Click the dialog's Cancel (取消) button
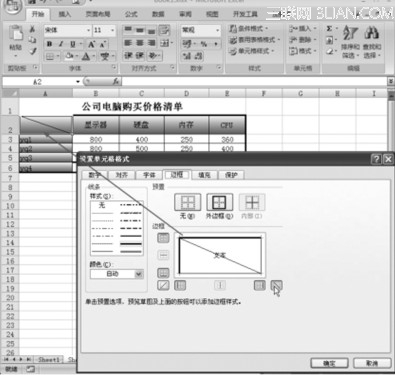Viewport: 395px width, 375px height. coord(372,363)
